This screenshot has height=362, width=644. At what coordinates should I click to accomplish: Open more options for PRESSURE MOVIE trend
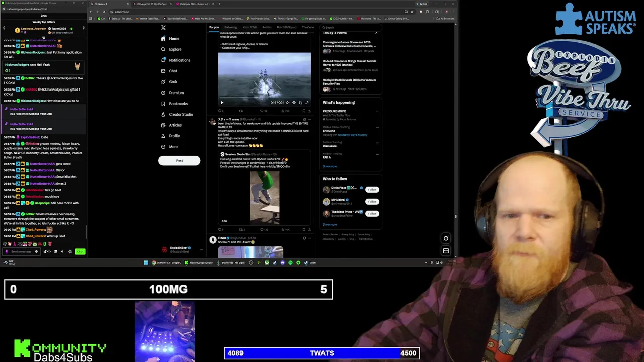pyautogui.click(x=377, y=111)
